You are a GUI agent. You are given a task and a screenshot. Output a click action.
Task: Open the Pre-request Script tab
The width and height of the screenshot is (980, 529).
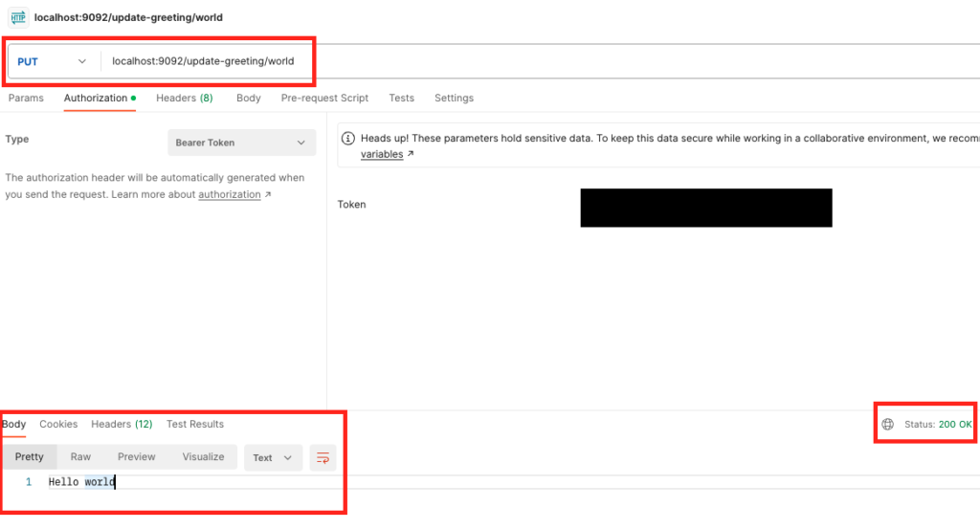click(324, 98)
